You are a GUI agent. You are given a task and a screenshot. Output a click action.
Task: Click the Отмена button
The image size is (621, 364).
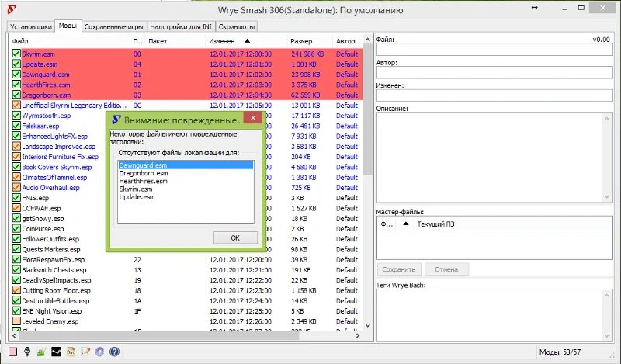(x=446, y=269)
